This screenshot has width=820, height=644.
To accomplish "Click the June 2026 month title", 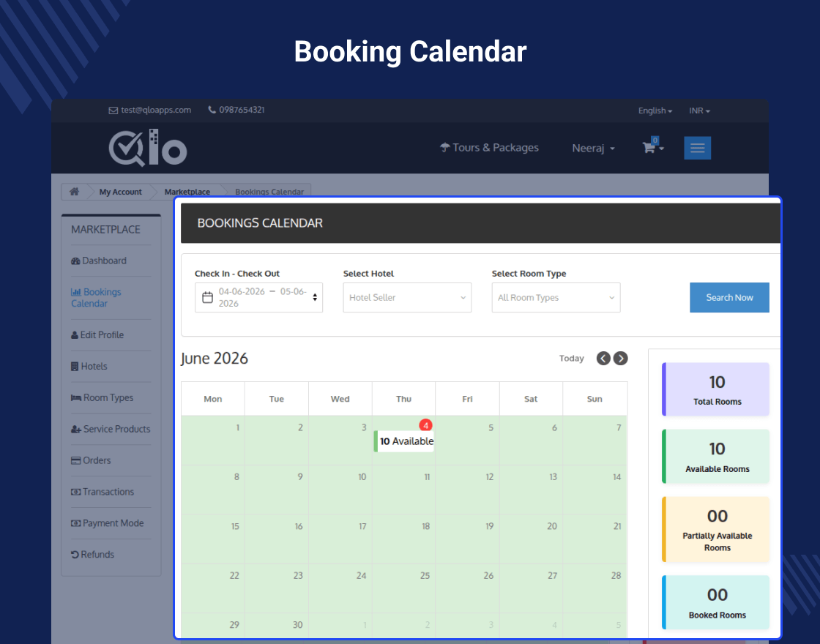I will pos(215,359).
